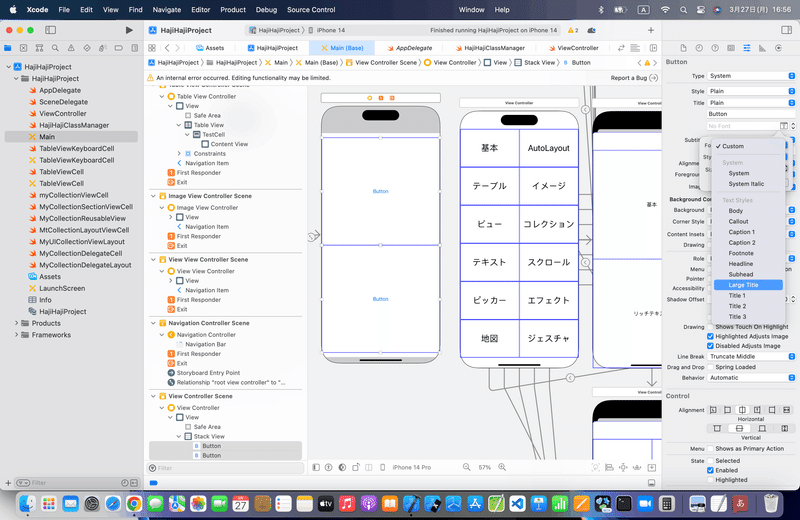Show the Quick Help inspector icon

[x=715, y=48]
